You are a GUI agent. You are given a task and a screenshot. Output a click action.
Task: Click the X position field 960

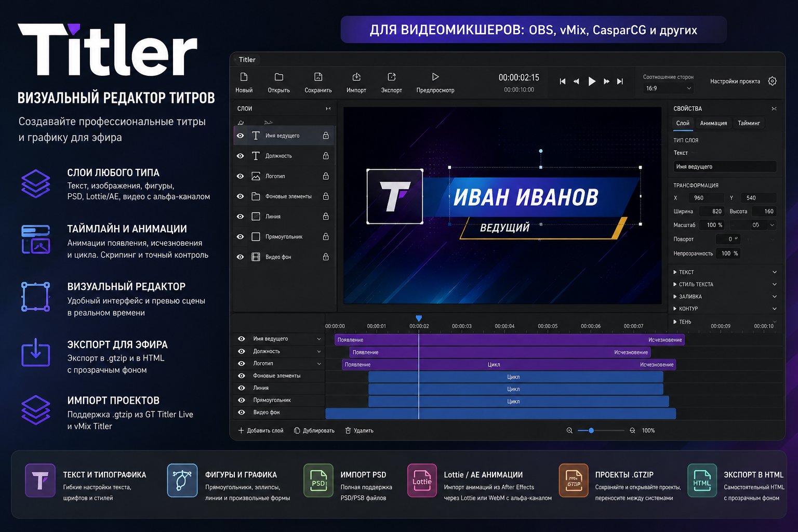pyautogui.click(x=706, y=198)
